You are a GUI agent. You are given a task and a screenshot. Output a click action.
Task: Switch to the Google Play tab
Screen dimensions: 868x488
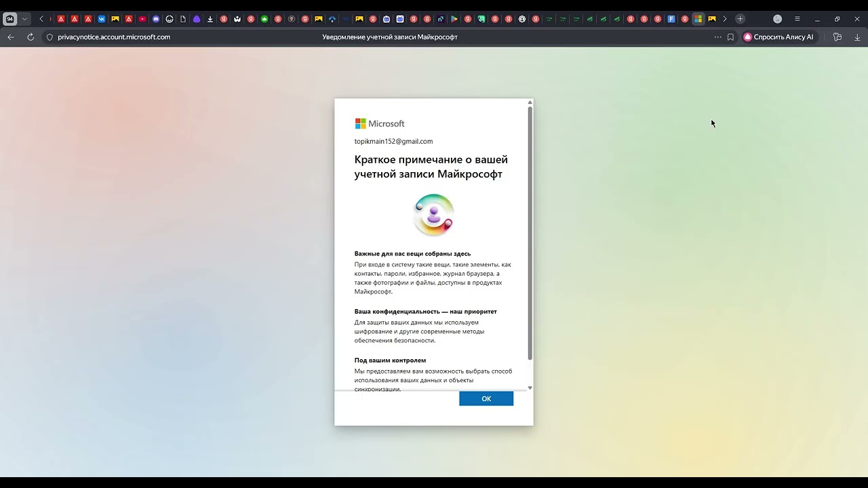(454, 19)
